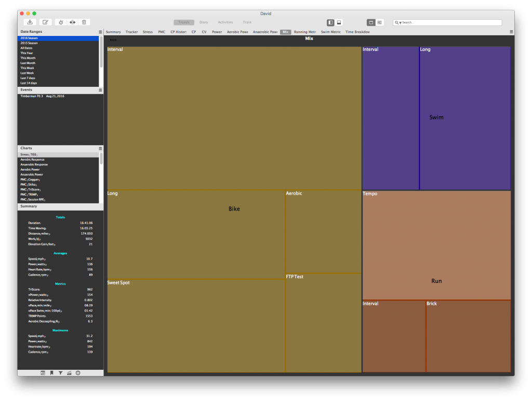Click the magnifier icon in the search field
Viewport: 532px width, 401px height.
click(x=397, y=22)
